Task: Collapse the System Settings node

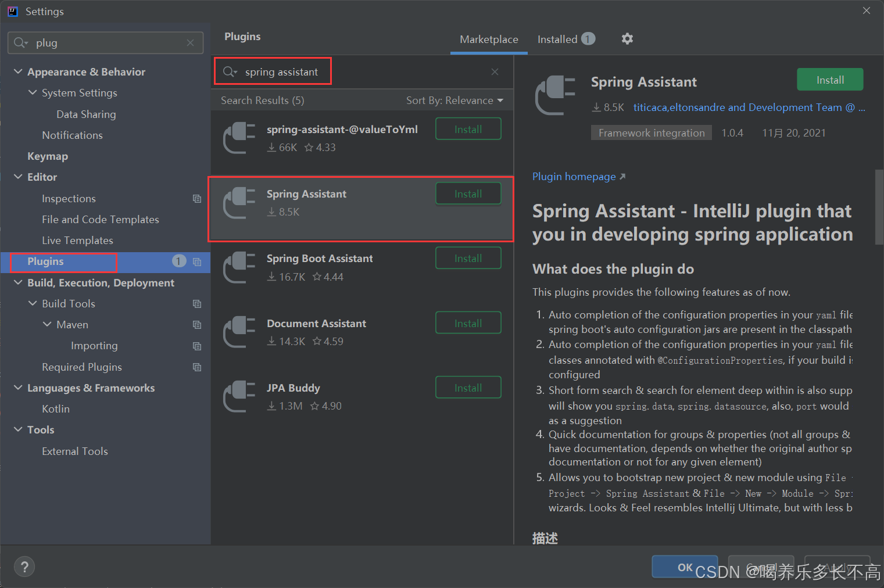Action: click(x=33, y=92)
